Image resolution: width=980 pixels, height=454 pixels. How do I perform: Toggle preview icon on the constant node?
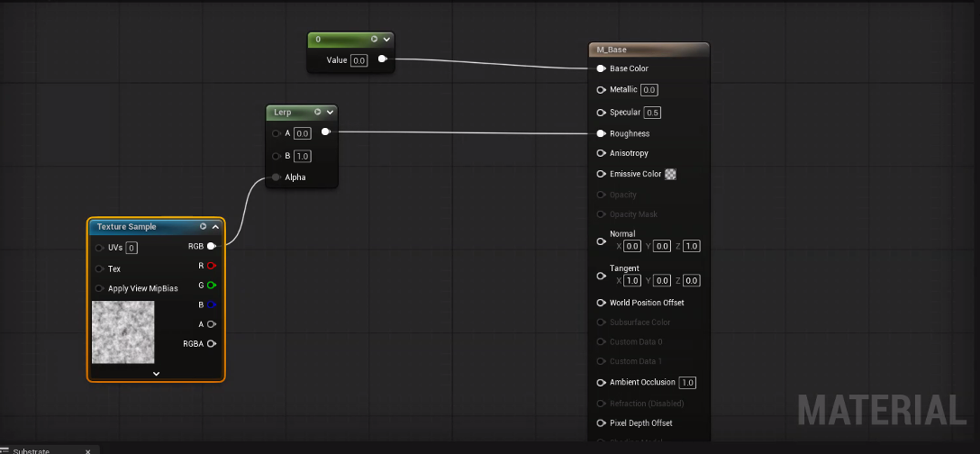pyautogui.click(x=374, y=40)
